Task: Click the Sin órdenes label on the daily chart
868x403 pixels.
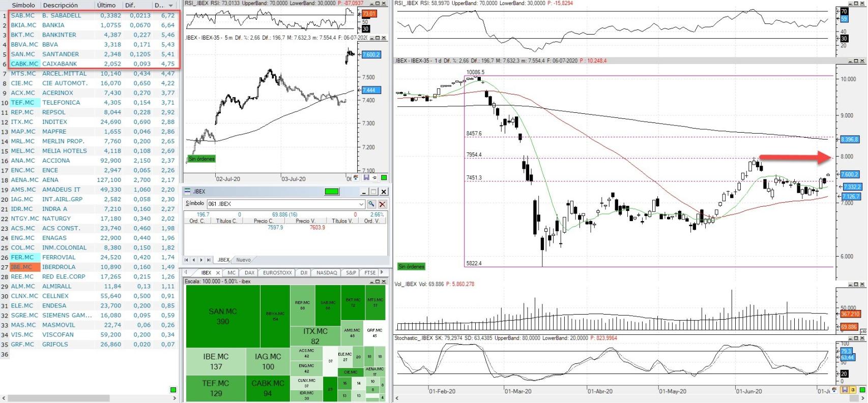Action: click(411, 266)
